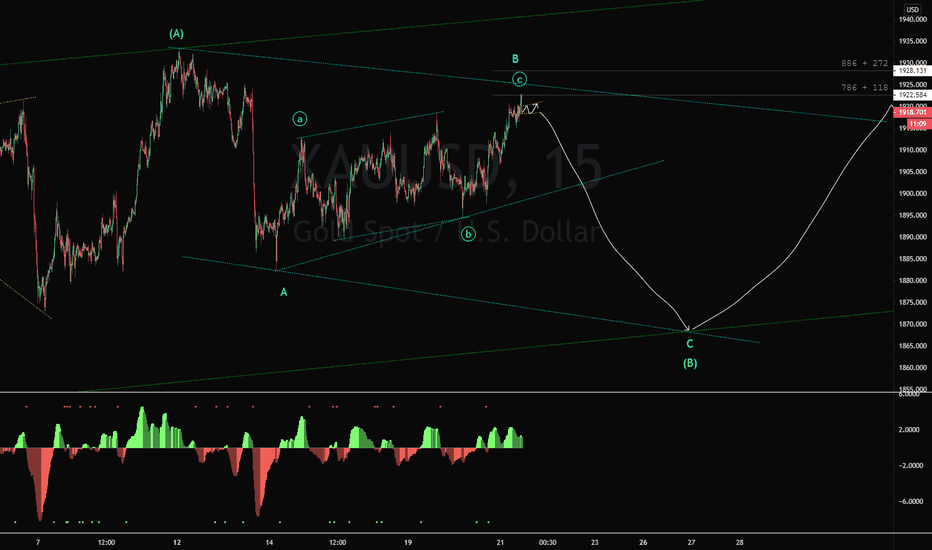Click the 1885.000 price scale value
The height and width of the screenshot is (550, 932).
click(912, 259)
